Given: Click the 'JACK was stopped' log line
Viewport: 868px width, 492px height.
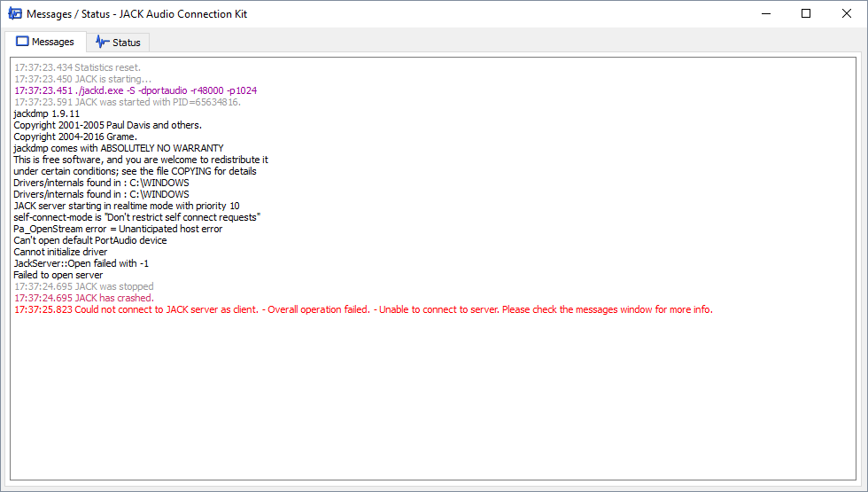Looking at the screenshot, I should pyautogui.click(x=84, y=286).
